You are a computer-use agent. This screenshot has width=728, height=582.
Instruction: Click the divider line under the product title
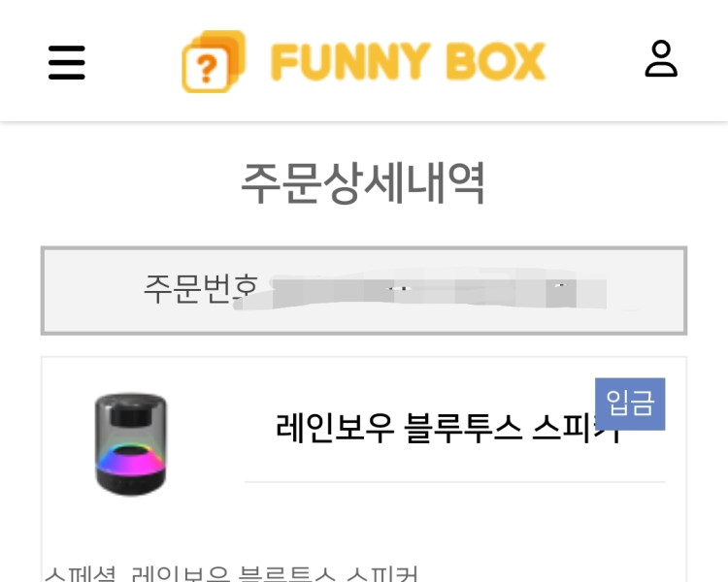(454, 481)
